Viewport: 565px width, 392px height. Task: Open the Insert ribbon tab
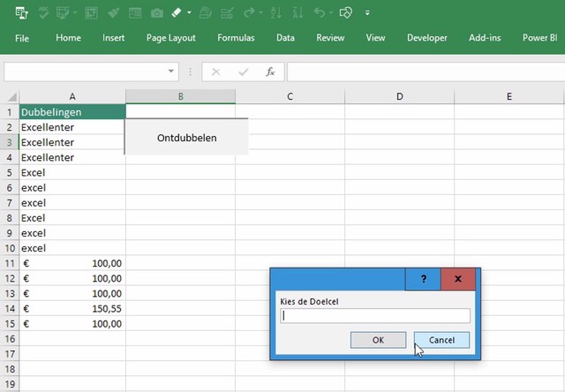pos(114,38)
